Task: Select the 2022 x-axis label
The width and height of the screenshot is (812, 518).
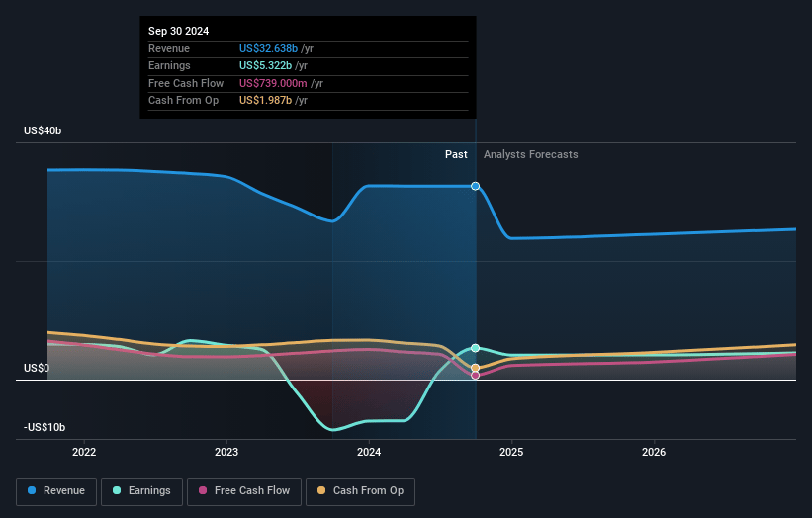Action: tap(84, 452)
